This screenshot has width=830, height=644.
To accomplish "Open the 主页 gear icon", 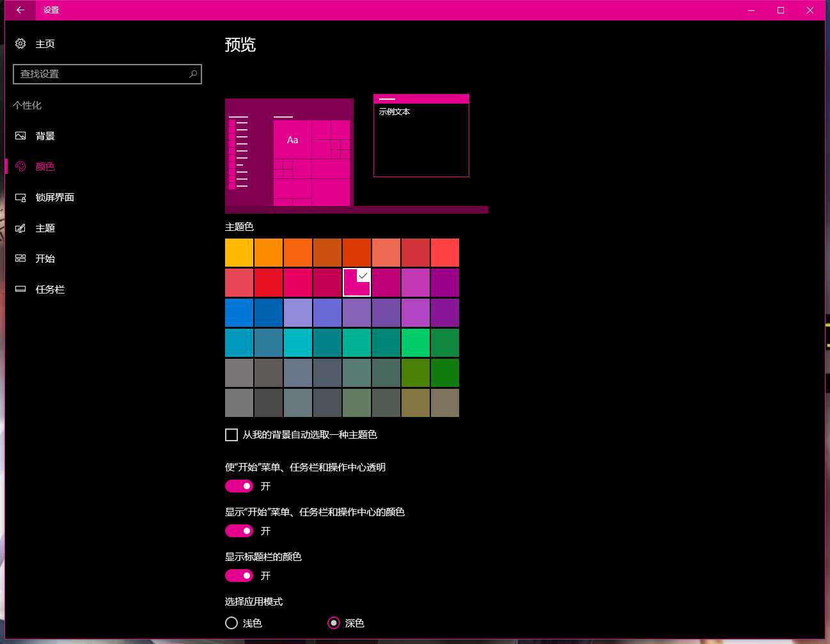I will coord(20,43).
